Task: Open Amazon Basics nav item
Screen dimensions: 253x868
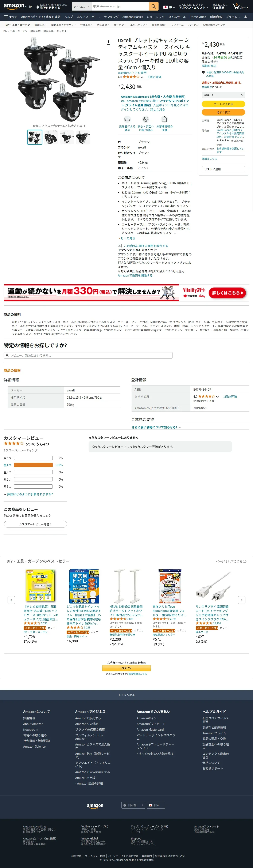Action: (133, 17)
